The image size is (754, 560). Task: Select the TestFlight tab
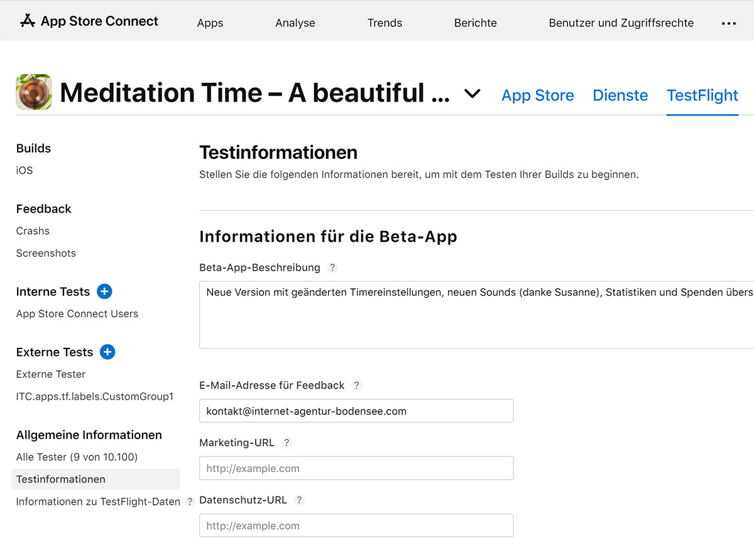702,95
